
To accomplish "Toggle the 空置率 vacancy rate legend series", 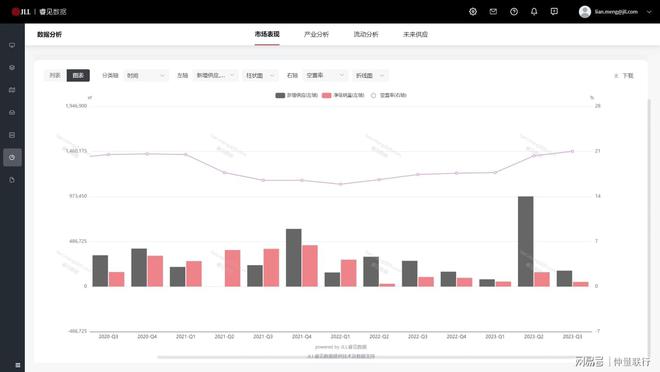I will tap(388, 96).
